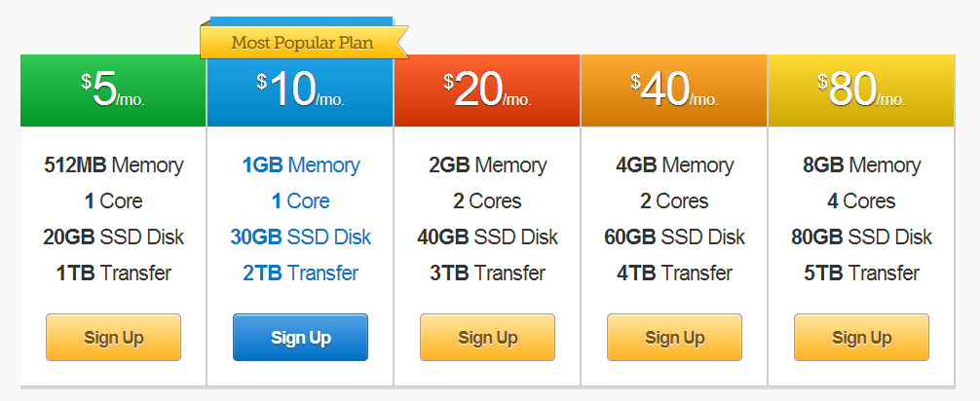Select the 5TB Transfer line
This screenshot has height=401, width=980.
[x=861, y=273]
